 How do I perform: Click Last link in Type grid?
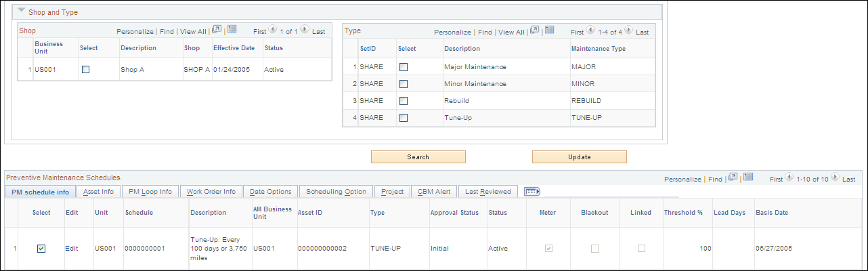point(642,32)
